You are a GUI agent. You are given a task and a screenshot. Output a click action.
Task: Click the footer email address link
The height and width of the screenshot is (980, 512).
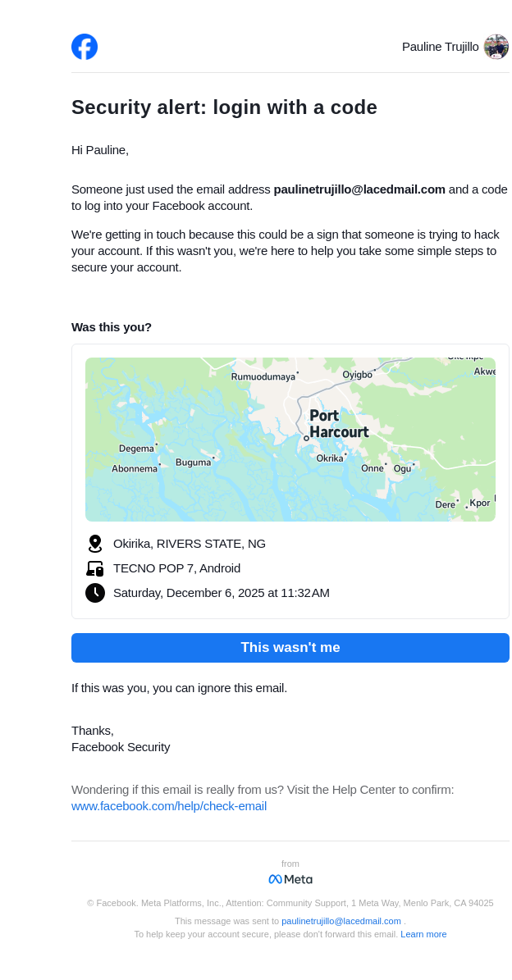point(341,921)
